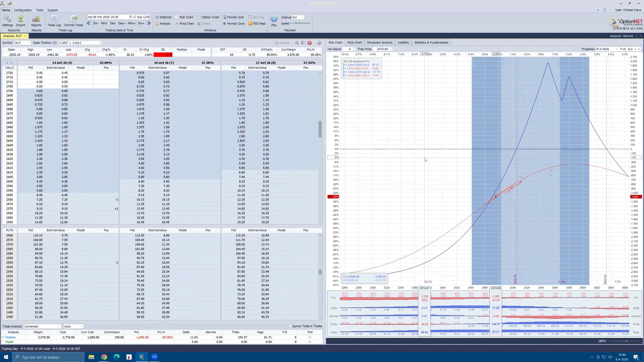Click the Theo Price input field
The width and height of the screenshot is (644, 362).
382,49
